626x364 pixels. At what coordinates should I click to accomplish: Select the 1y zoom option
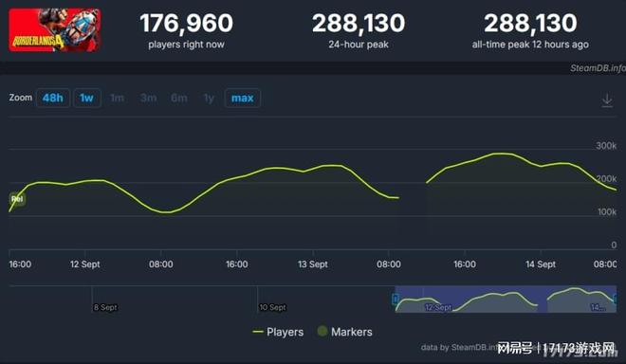pos(209,98)
